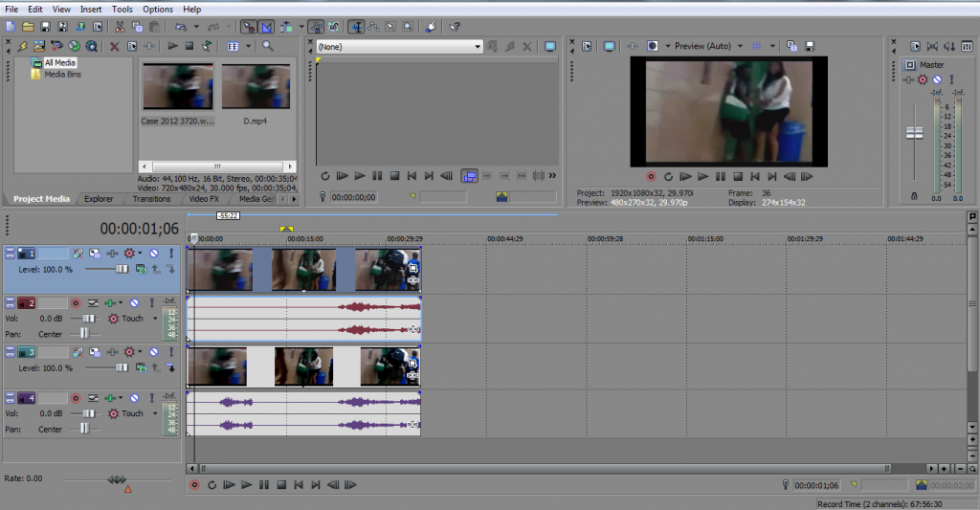Open the File menu
This screenshot has height=510, width=980.
(11, 10)
